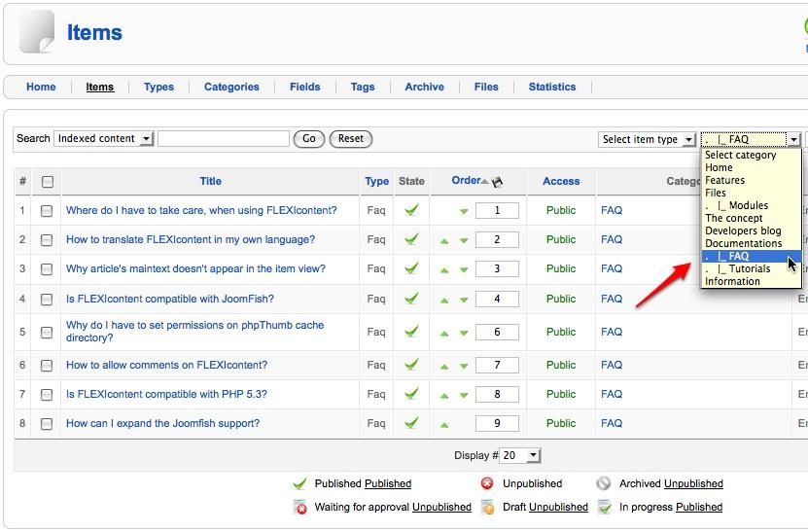Open the Fields tab
808x532 pixels.
click(305, 87)
